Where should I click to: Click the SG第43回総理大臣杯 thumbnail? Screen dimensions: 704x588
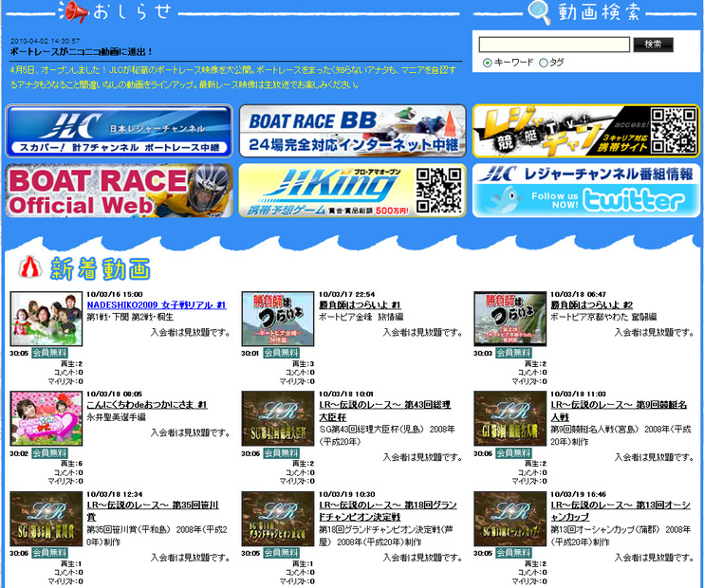click(x=278, y=418)
